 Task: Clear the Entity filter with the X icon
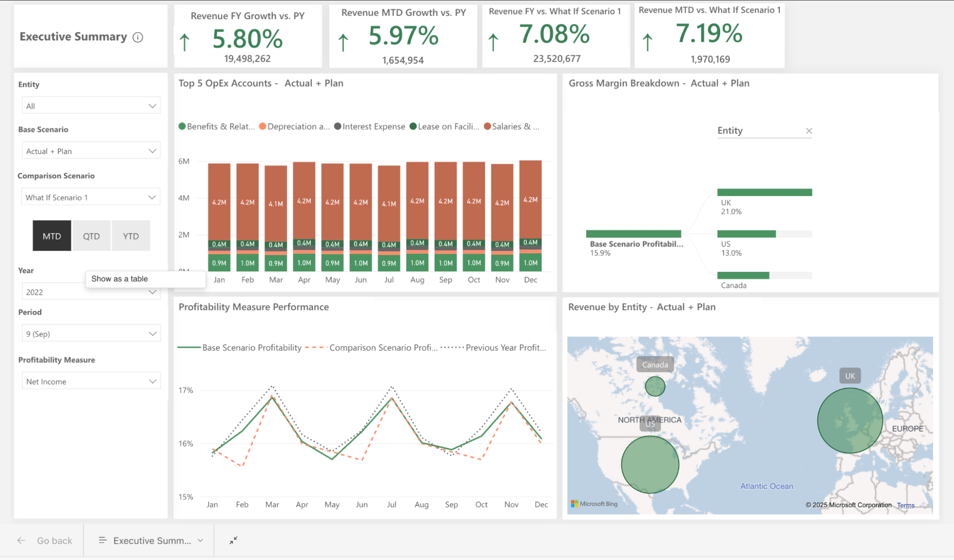[809, 130]
